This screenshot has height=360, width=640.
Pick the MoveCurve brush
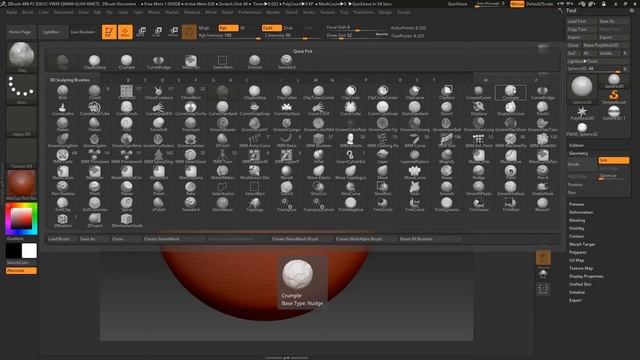pos(415,172)
